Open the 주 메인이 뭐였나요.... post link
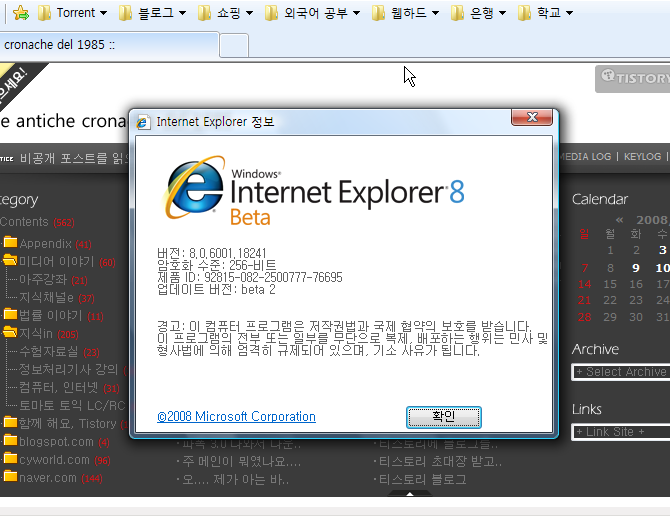Viewport: 670px width, 529px height. tap(242, 461)
